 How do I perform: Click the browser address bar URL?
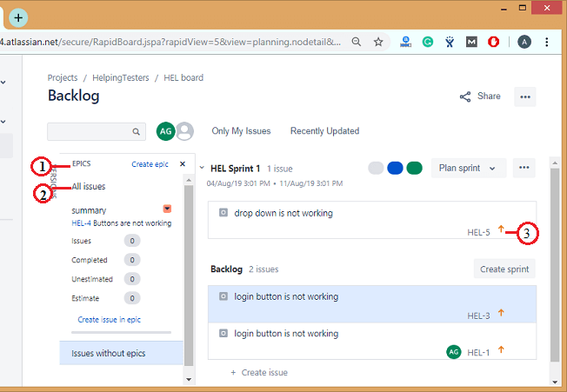(170, 43)
